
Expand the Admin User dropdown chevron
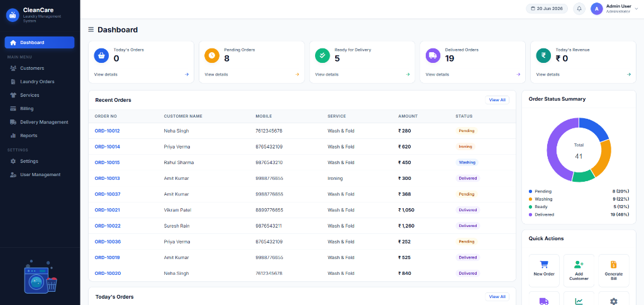tap(636, 9)
